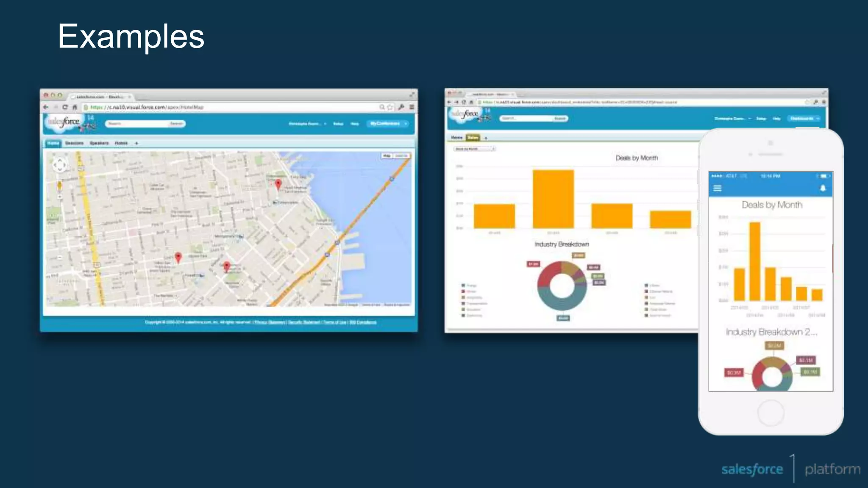Bookmark the HotelMap page with the star
This screenshot has height=488, width=868.
point(390,107)
